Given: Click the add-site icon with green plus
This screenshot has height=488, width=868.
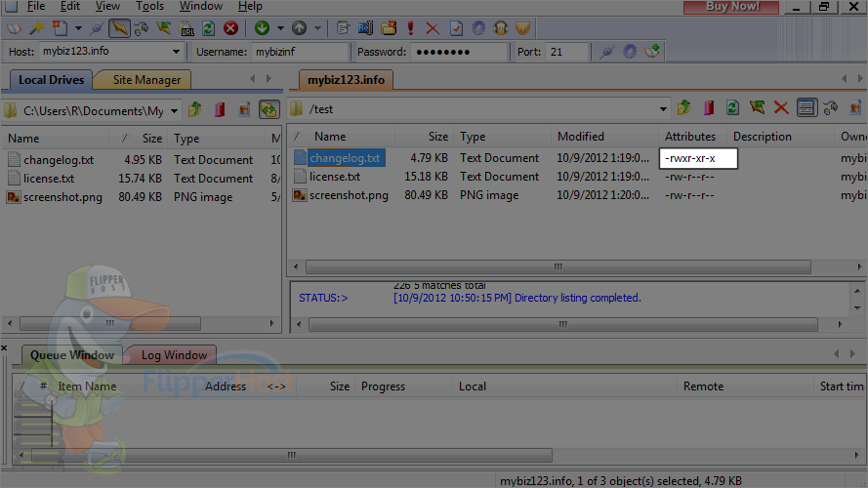Looking at the screenshot, I should 652,52.
